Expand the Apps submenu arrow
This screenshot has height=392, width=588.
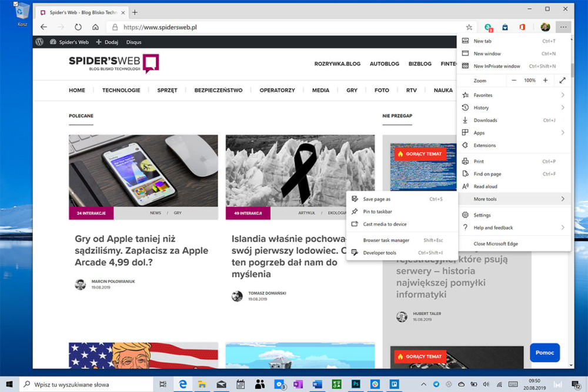click(x=563, y=133)
